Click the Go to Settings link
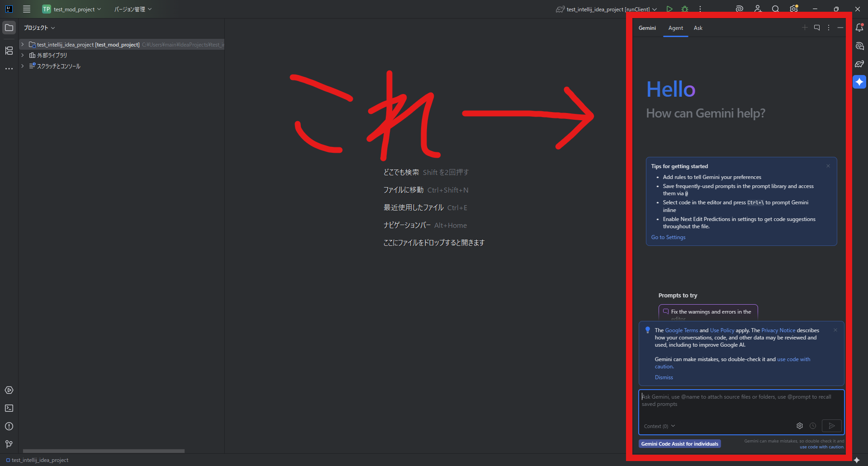The width and height of the screenshot is (868, 466). click(668, 237)
